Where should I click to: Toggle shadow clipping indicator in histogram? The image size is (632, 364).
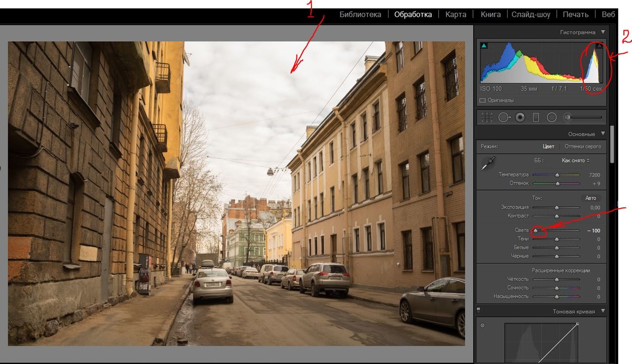coord(484,46)
